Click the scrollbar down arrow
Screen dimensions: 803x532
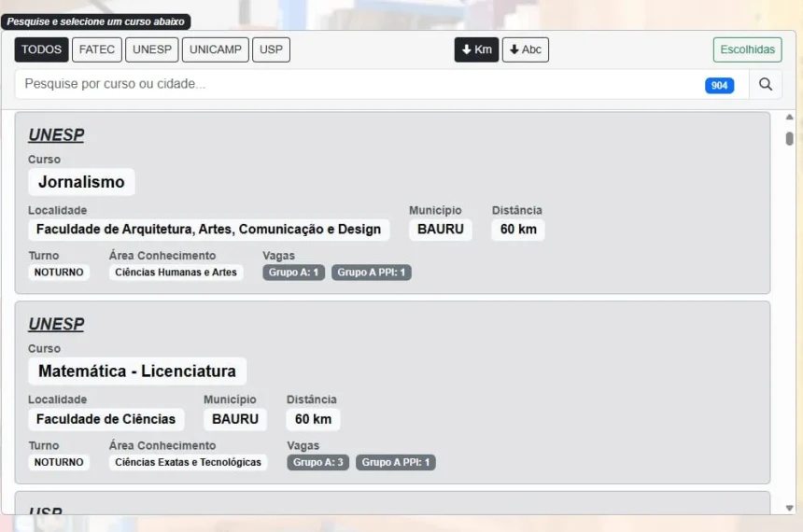(789, 508)
